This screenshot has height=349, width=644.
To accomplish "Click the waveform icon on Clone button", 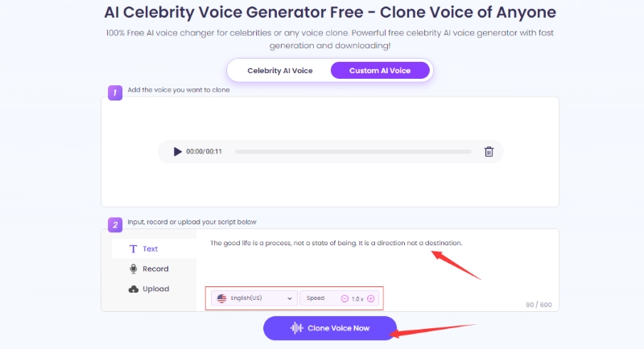I will point(296,328).
